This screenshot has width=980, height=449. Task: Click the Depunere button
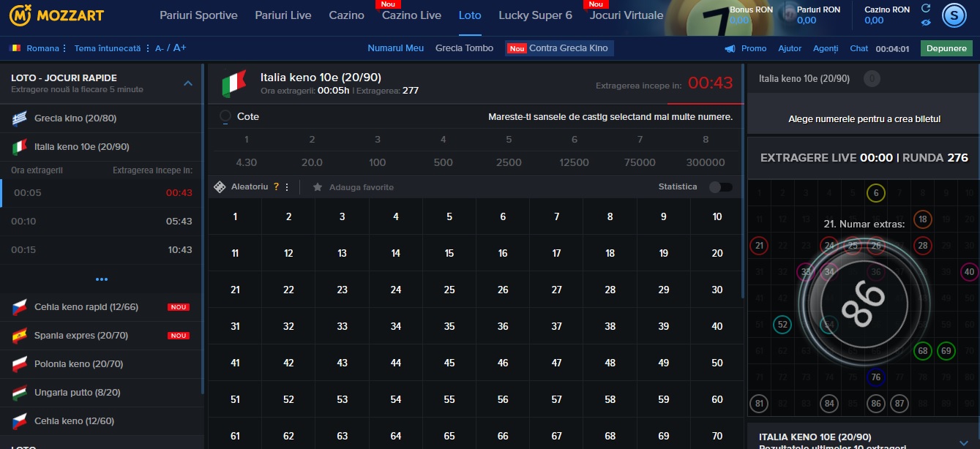(946, 48)
